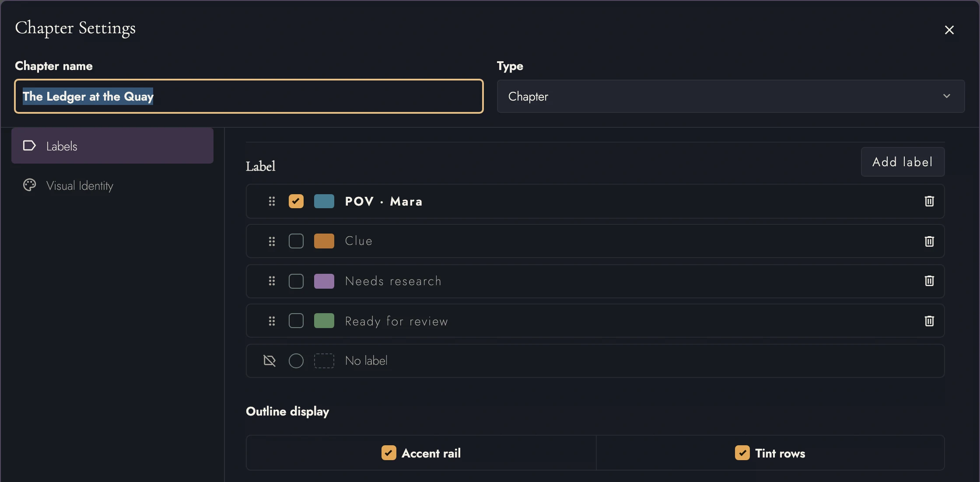
Task: Click the Needs research label text
Action: click(x=393, y=281)
